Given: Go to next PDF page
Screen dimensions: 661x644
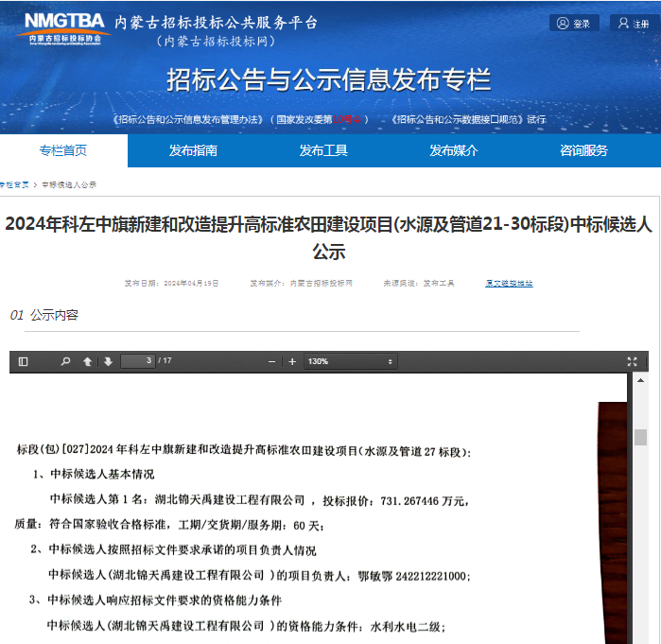Looking at the screenshot, I should 108,361.
